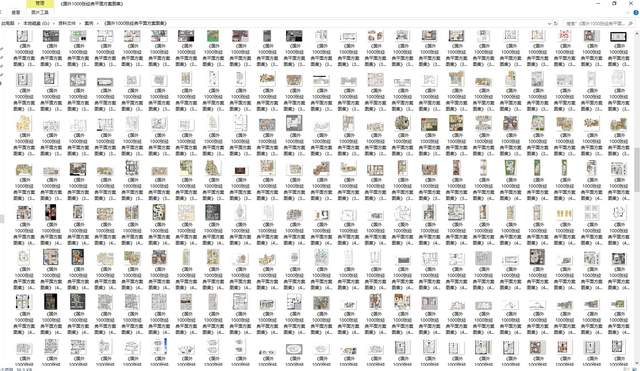This screenshot has height=371, width=640.
Task: Expand the chevron after 本地磁盘 (D:)
Action: 53,24
